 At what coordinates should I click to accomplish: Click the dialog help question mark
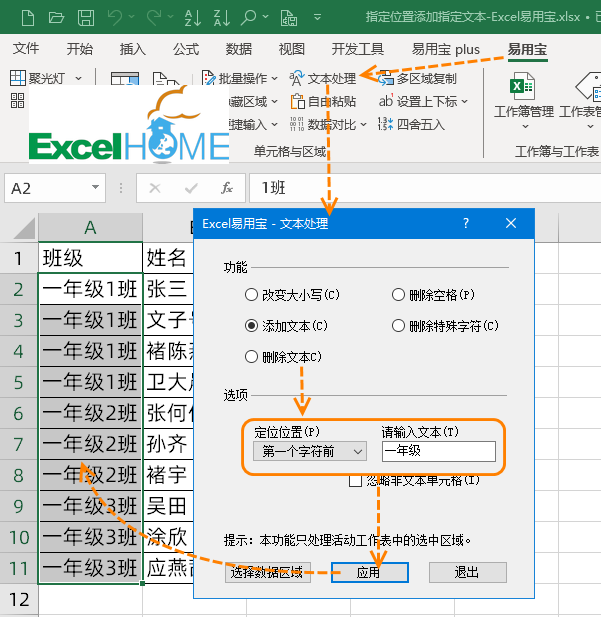[466, 224]
